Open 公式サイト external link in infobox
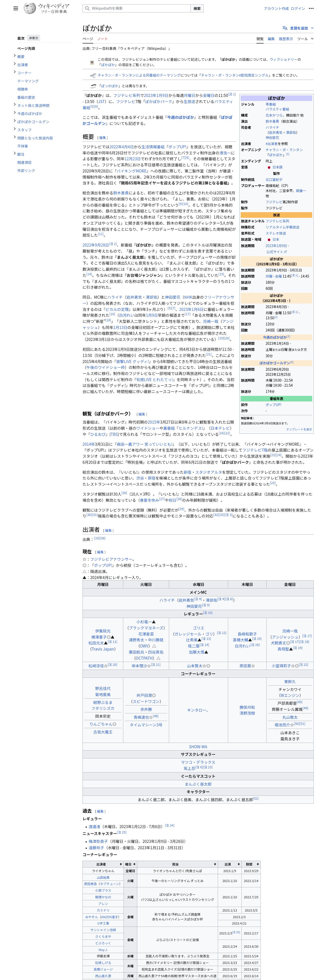Image resolution: width=327 pixels, height=980 pixels. 276,252
